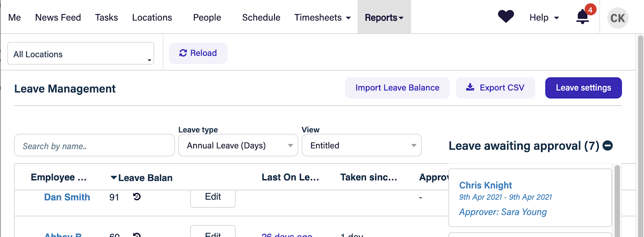Open Dan Smith's employee profile link
Image resolution: width=644 pixels, height=237 pixels.
point(67,197)
